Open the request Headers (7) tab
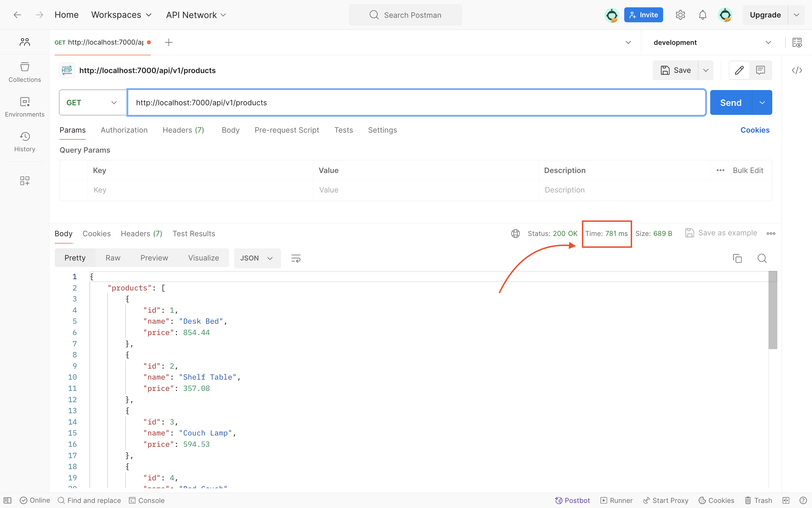This screenshot has width=812, height=508. pos(183,130)
